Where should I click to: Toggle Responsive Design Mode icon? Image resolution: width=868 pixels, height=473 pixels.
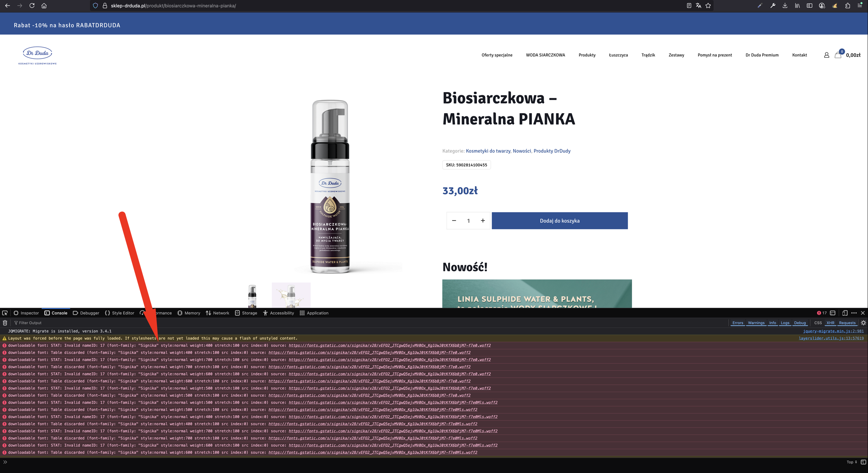click(x=845, y=313)
